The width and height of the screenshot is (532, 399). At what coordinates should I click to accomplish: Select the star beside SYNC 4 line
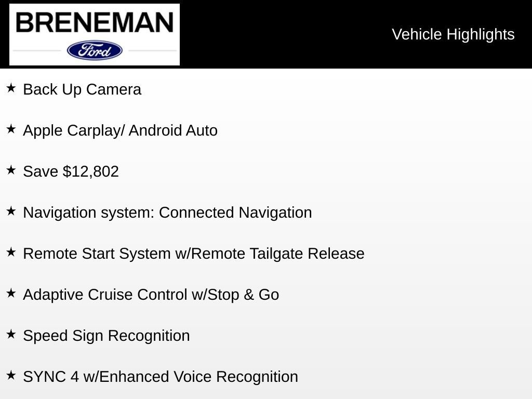(11, 375)
